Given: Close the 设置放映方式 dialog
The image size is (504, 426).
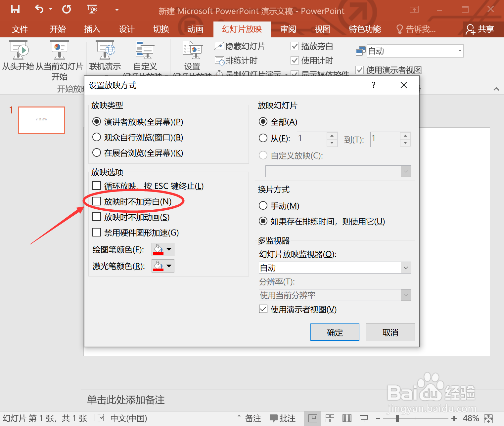Looking at the screenshot, I should [x=403, y=85].
